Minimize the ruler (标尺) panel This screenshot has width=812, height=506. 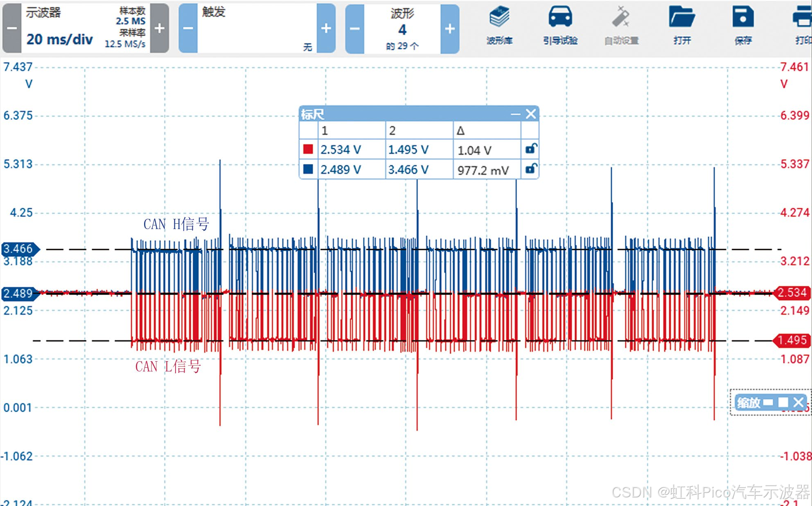[x=516, y=114]
